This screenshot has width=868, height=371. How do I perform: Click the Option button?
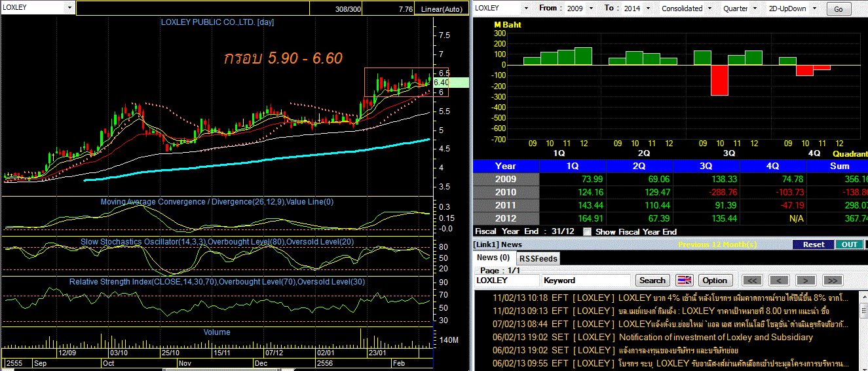point(715,280)
